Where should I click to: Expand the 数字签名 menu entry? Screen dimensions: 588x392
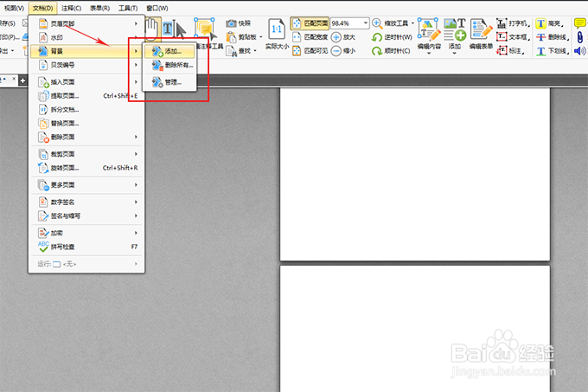click(x=86, y=202)
